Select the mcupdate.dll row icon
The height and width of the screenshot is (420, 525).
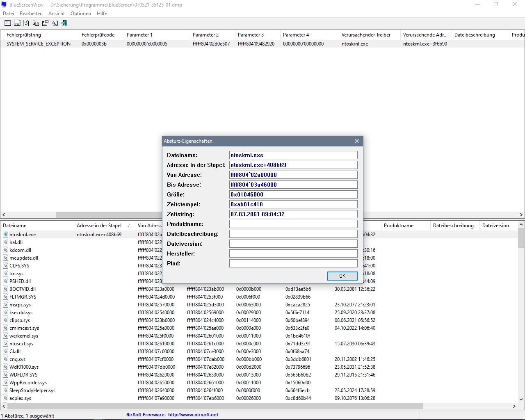tap(6, 258)
